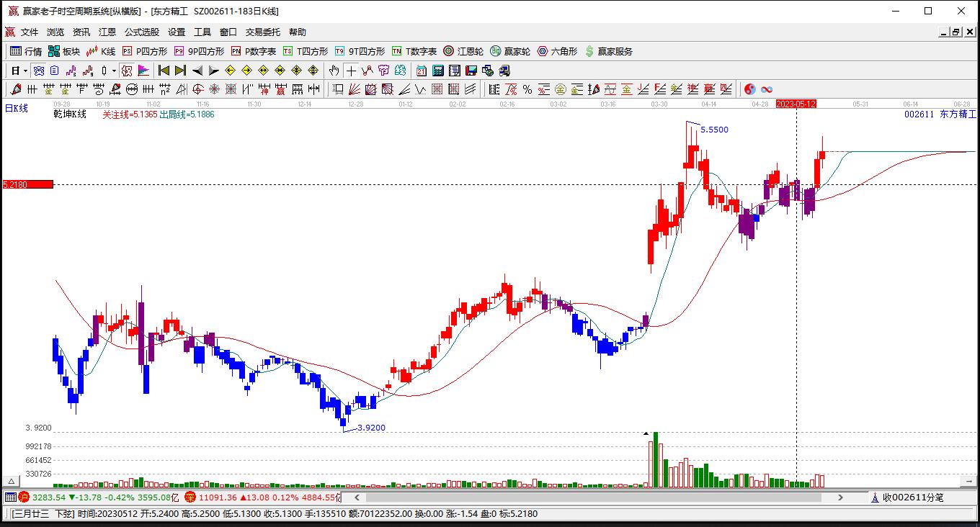Toggle the crosshair cursor tool
980x527 pixels.
(351, 71)
